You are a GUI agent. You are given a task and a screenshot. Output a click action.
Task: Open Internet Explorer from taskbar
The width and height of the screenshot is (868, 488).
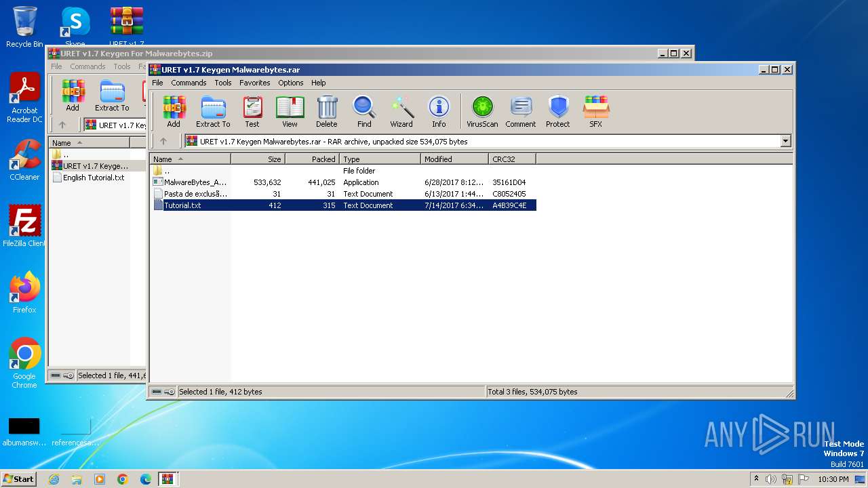[54, 479]
